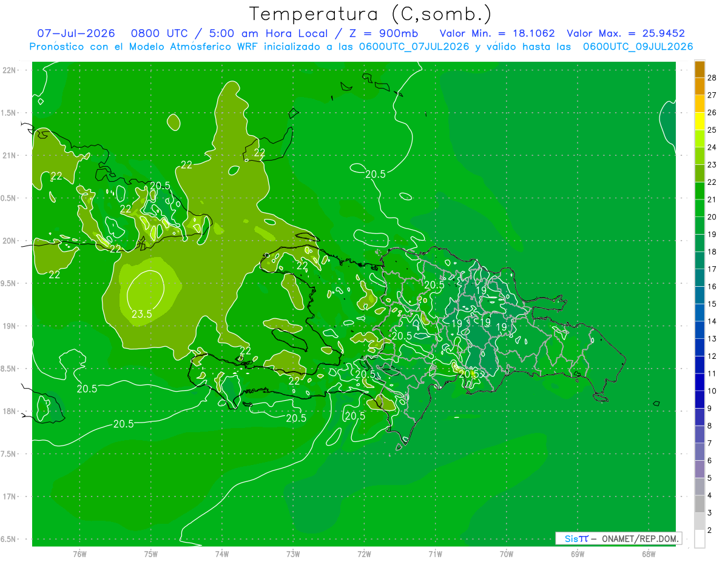Click the dark orange swatch above colorbar label 28
728x562 pixels.
(699, 69)
